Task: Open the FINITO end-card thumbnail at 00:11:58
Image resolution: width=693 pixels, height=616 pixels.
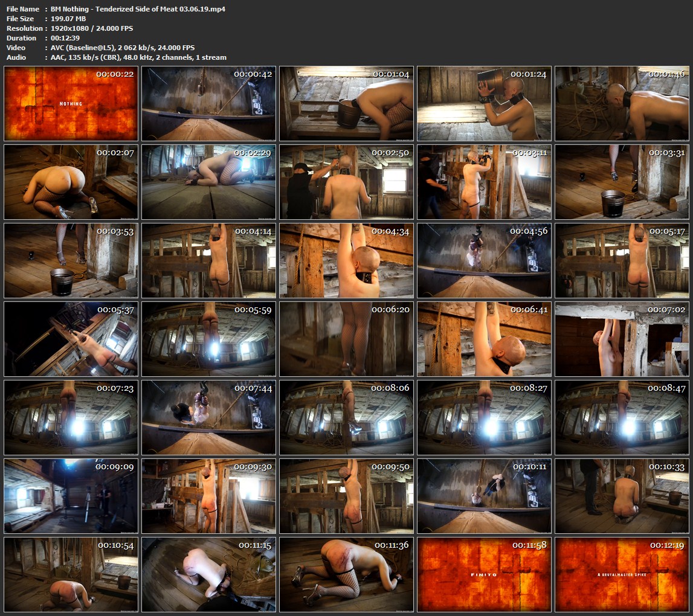Action: (x=485, y=574)
